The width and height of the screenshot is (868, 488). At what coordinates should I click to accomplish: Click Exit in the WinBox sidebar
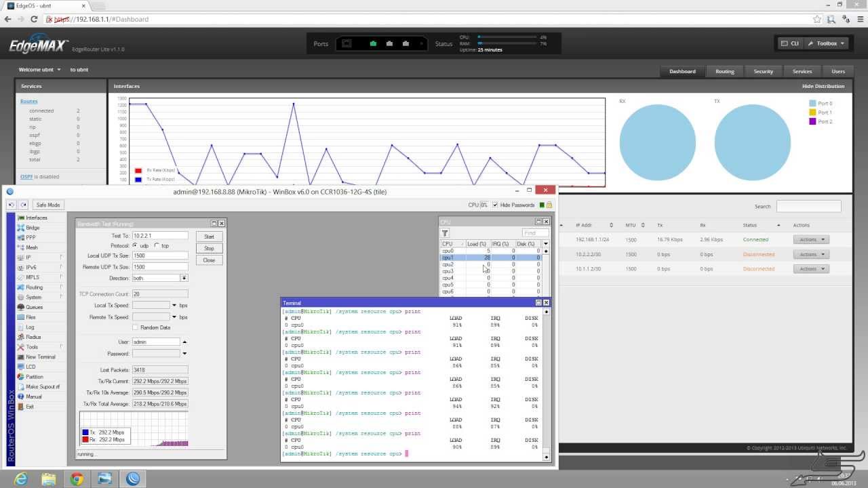tap(29, 407)
